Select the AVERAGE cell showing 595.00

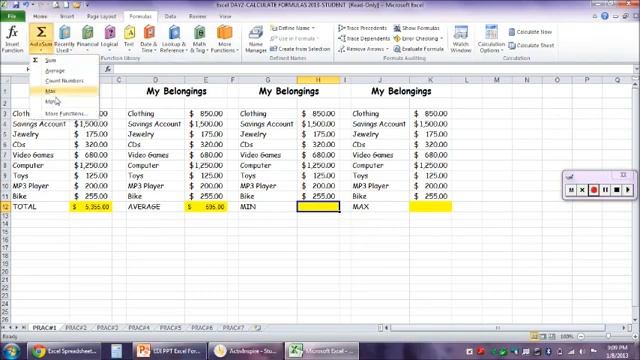tap(206, 207)
